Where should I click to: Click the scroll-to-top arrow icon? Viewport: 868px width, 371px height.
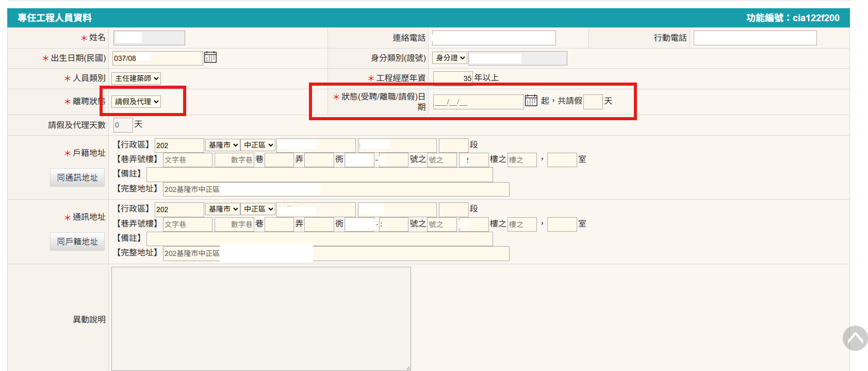855,338
